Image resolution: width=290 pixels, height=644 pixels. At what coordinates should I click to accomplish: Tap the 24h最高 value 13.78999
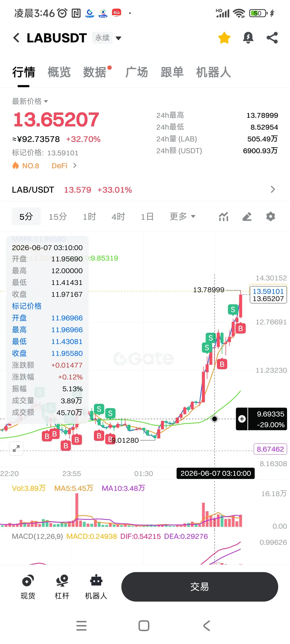pyautogui.click(x=262, y=115)
